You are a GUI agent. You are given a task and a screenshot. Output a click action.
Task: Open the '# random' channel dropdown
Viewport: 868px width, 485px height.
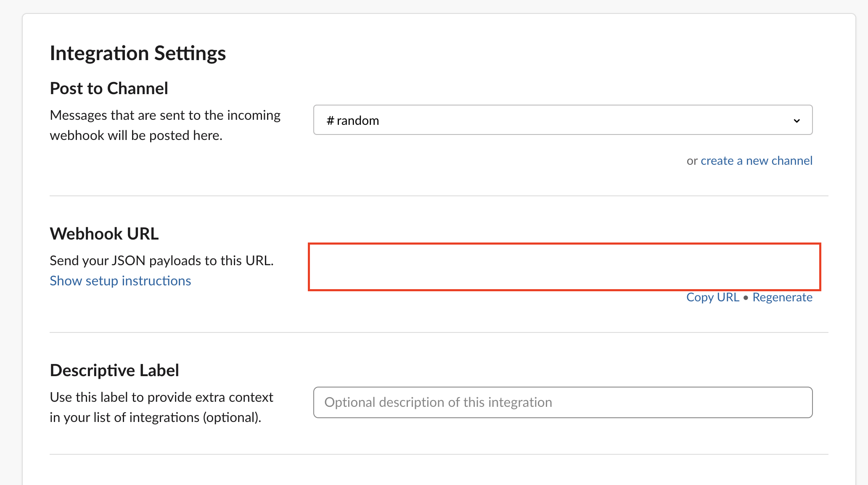pyautogui.click(x=562, y=120)
